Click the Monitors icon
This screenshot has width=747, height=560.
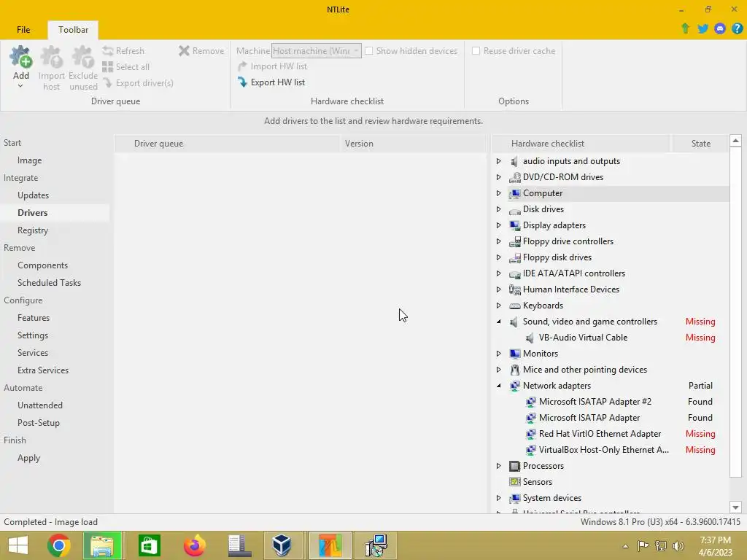[514, 354]
